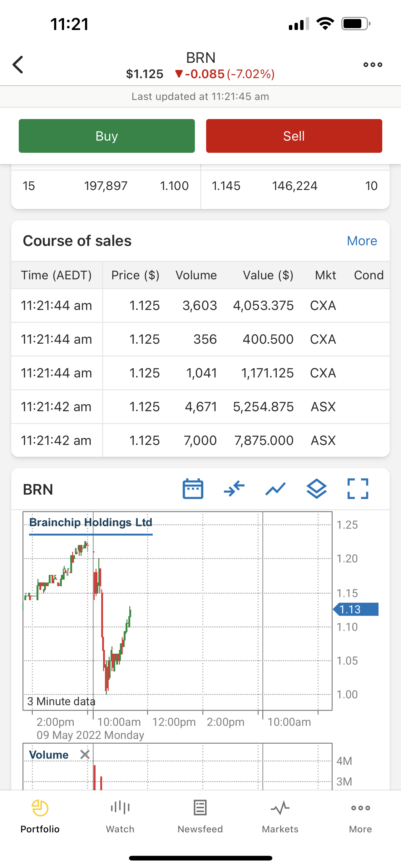Select the Value ($) column header
Screen dimensions: 401x868
pos(268,275)
